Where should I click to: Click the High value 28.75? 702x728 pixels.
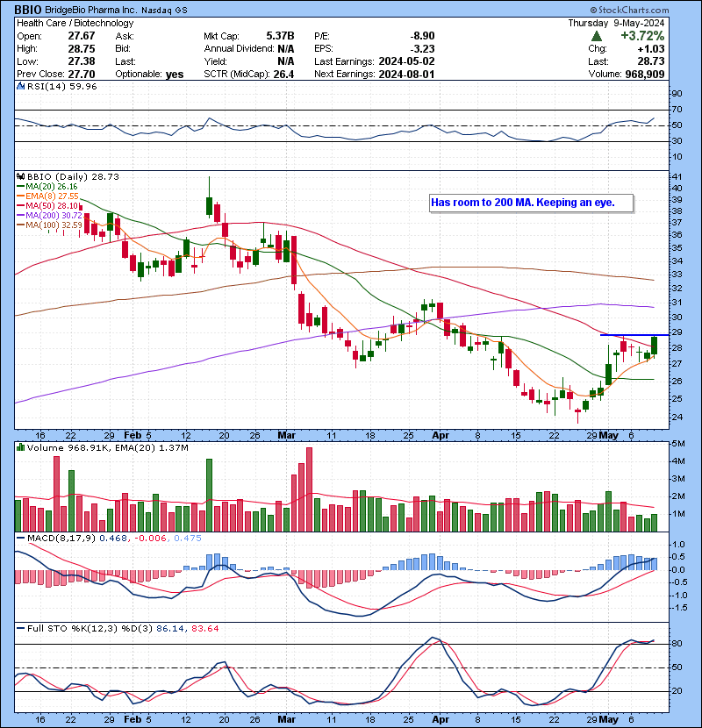[x=82, y=49]
